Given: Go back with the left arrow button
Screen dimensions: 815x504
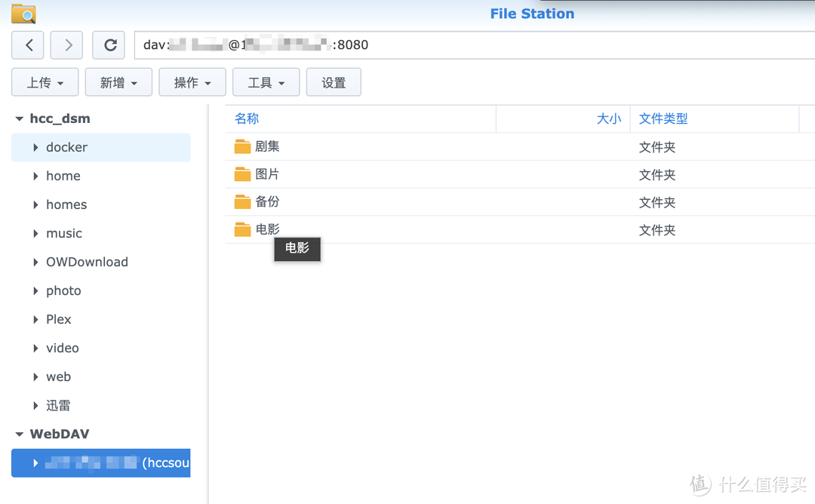Looking at the screenshot, I should pyautogui.click(x=28, y=45).
